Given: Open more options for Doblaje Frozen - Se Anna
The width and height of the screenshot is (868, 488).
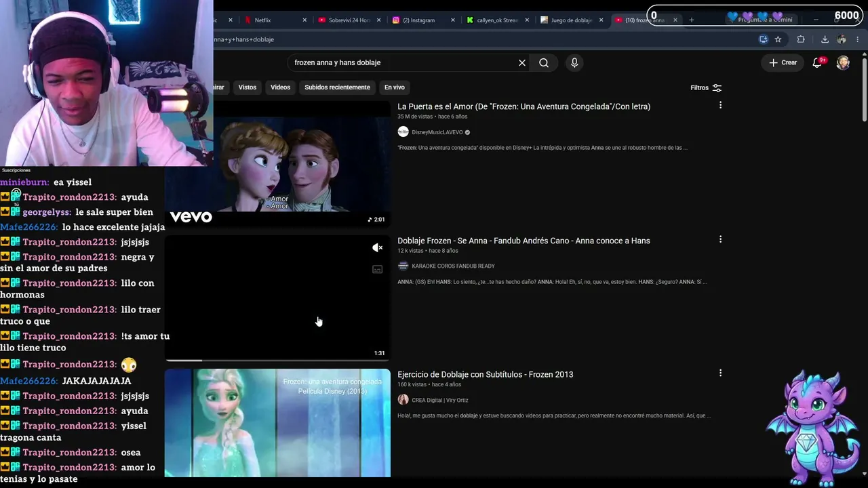Looking at the screenshot, I should tap(720, 239).
